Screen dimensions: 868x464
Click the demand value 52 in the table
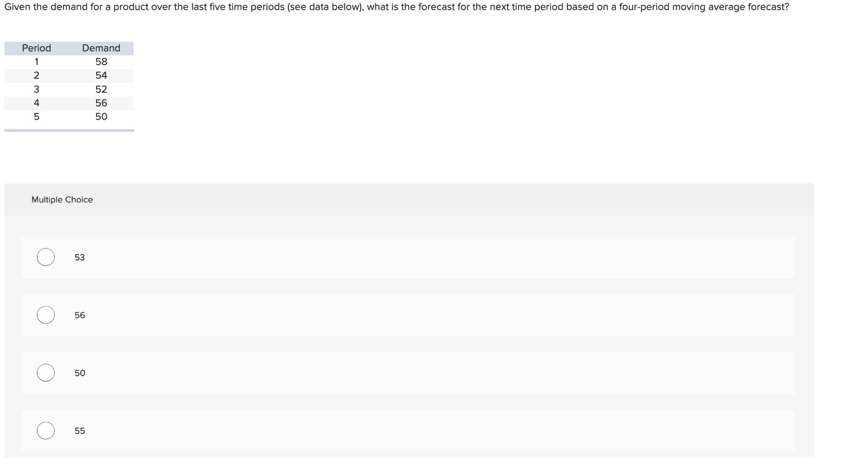coord(101,89)
